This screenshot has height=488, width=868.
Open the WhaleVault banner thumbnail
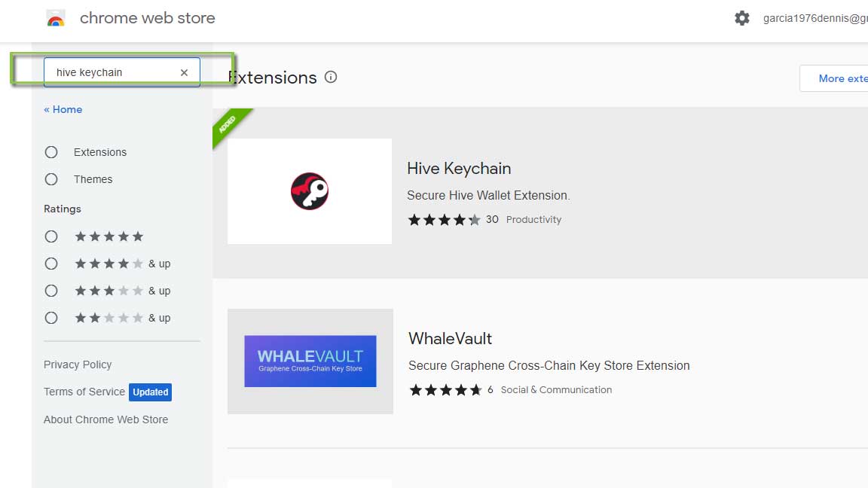tap(310, 361)
